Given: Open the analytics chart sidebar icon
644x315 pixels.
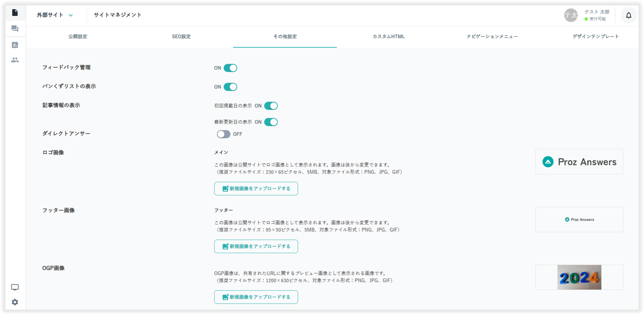Looking at the screenshot, I should [x=15, y=45].
